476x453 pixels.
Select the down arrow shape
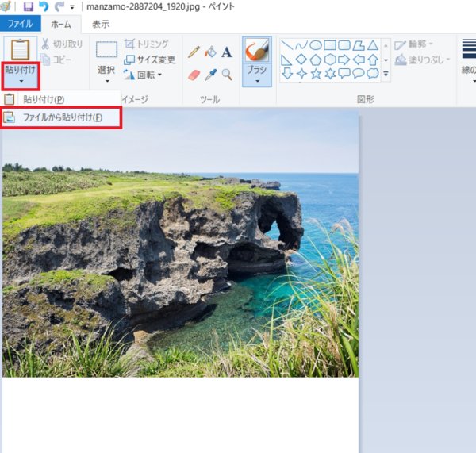click(287, 74)
